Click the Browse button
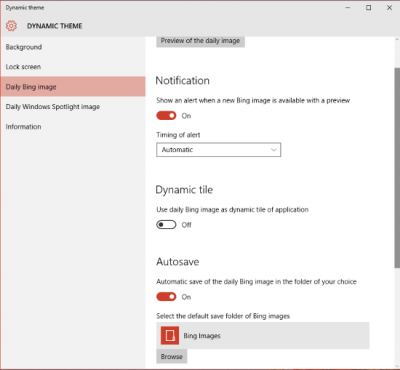 [172, 356]
